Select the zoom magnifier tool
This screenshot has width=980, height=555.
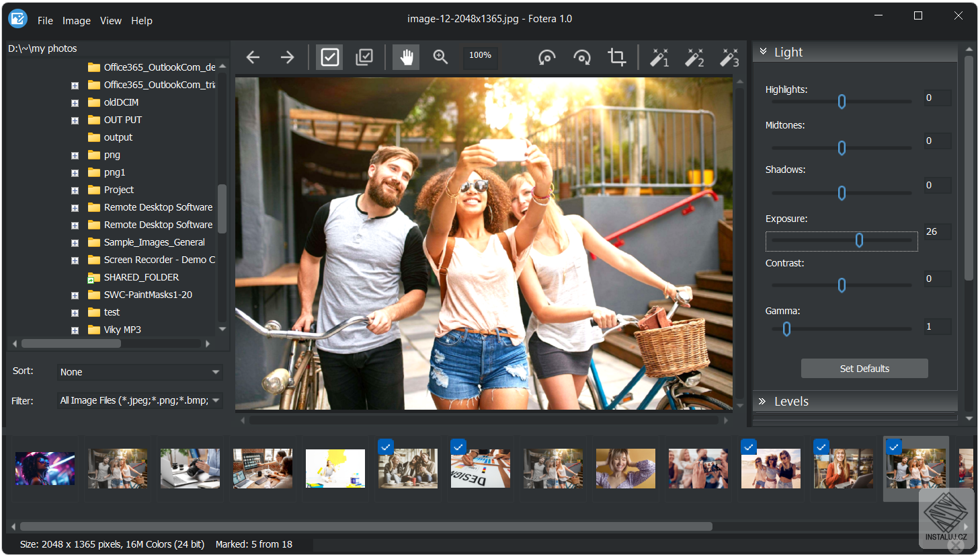click(x=440, y=57)
